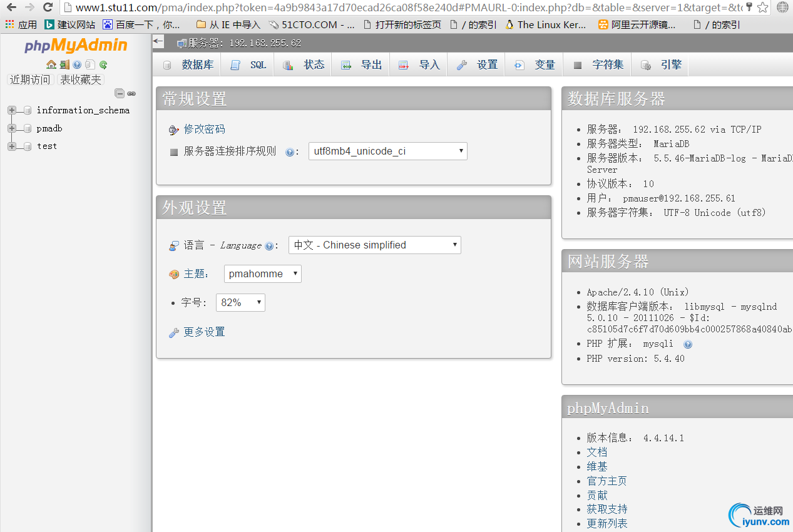This screenshot has width=793, height=532.
Task: Open the 51CTO.COM bookmark
Action: click(311, 24)
